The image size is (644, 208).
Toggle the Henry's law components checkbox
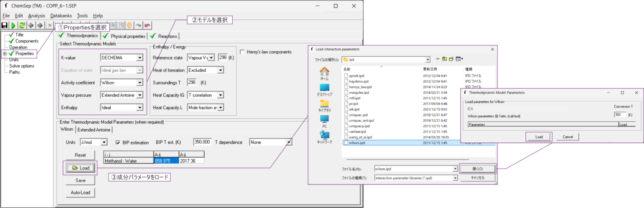[x=243, y=52]
